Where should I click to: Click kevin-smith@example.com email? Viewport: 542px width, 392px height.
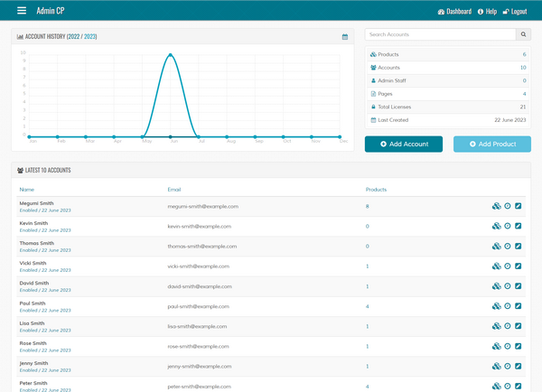pos(199,227)
